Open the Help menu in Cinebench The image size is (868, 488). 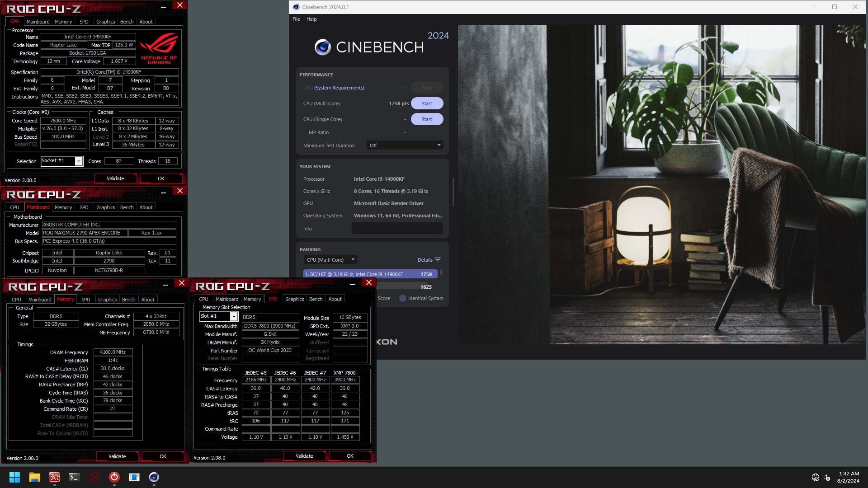[x=311, y=19]
